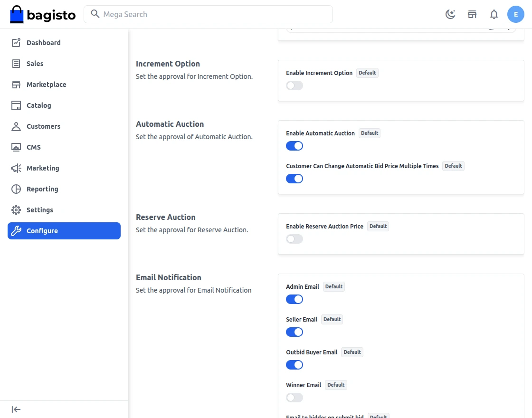Disable the Admin Email switch
Screen dimensions: 532x418
click(294, 299)
